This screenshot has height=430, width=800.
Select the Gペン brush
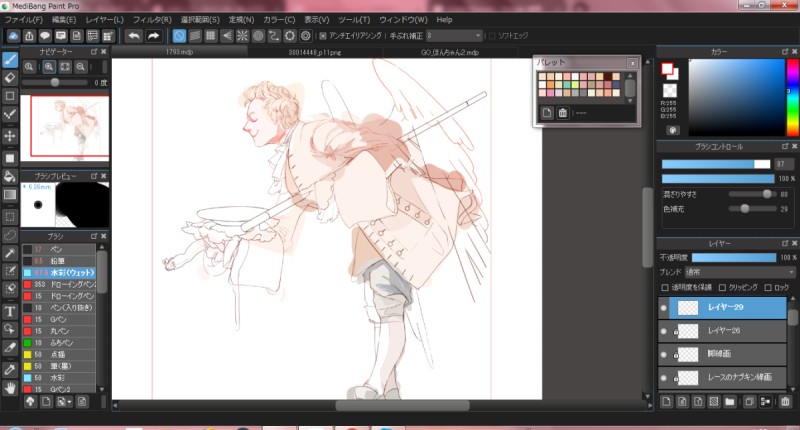tap(59, 319)
